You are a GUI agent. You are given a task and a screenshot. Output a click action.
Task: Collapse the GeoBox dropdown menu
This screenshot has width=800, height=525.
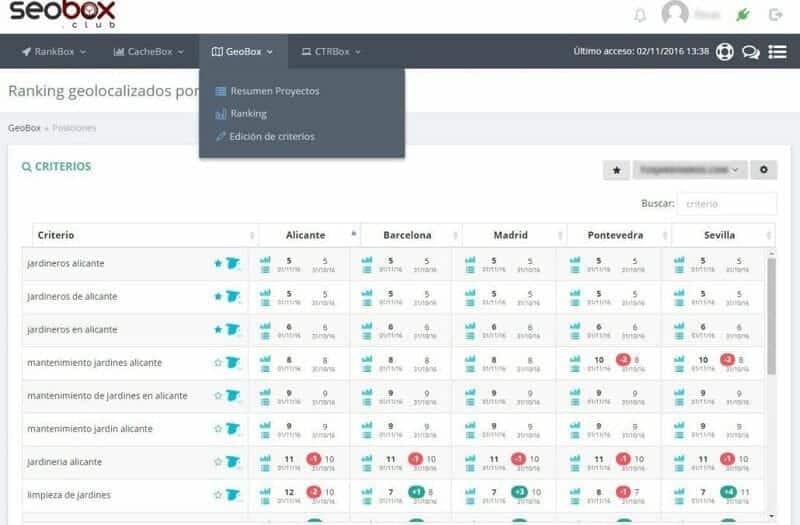click(x=242, y=52)
